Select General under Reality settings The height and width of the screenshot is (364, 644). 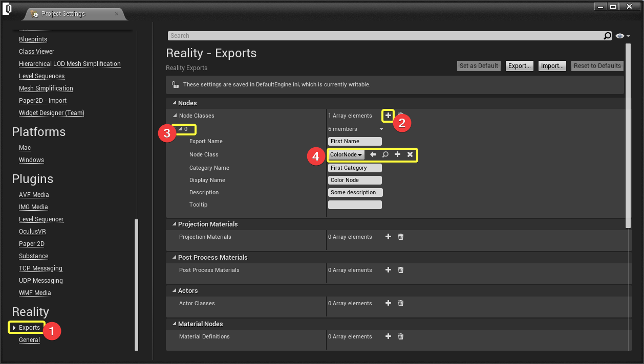[29, 340]
